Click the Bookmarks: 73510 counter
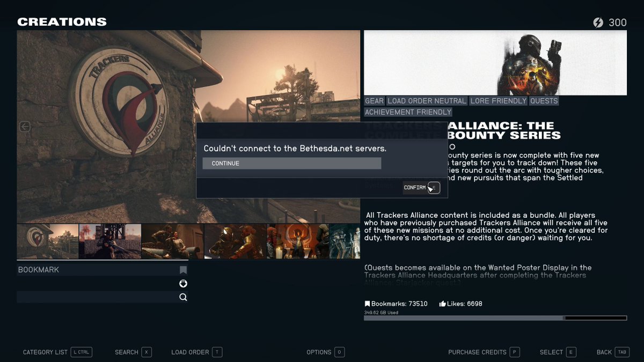 click(396, 304)
